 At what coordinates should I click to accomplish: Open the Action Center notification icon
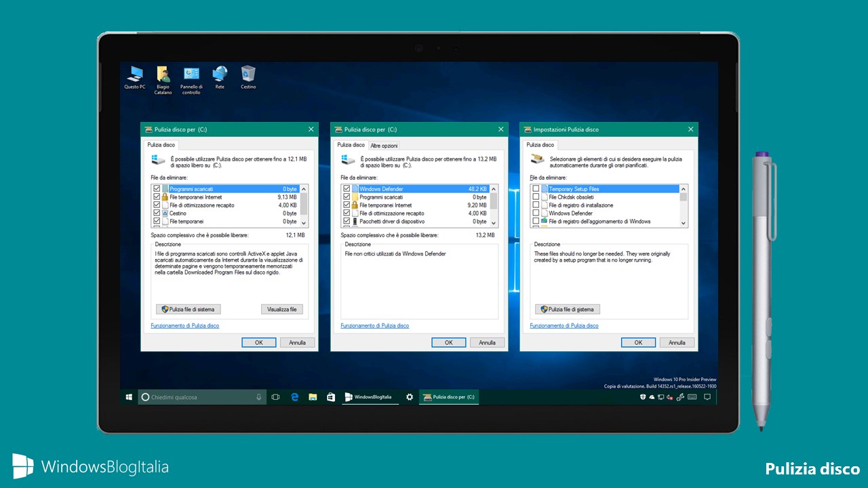[x=707, y=397]
